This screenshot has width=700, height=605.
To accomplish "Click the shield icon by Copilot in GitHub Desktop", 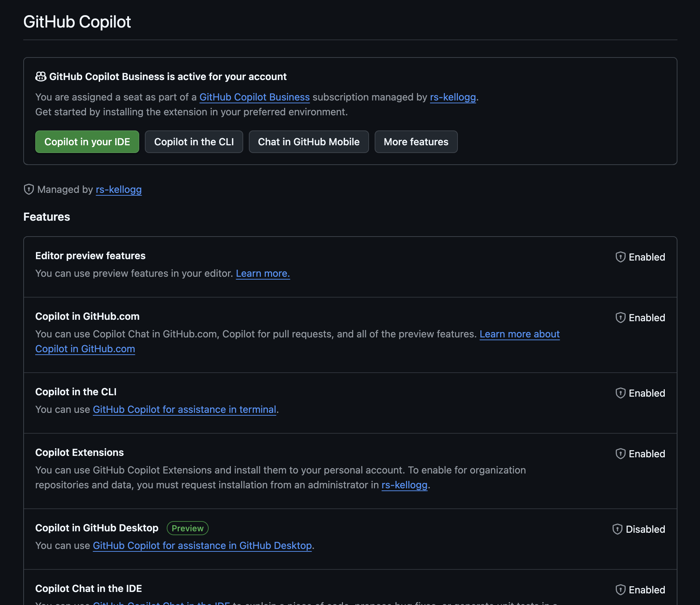I will coord(617,529).
